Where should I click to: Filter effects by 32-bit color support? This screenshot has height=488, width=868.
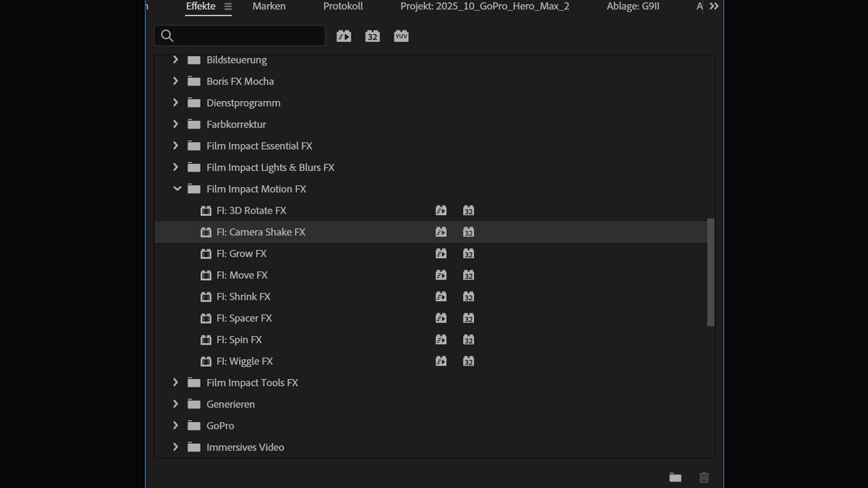coord(372,36)
